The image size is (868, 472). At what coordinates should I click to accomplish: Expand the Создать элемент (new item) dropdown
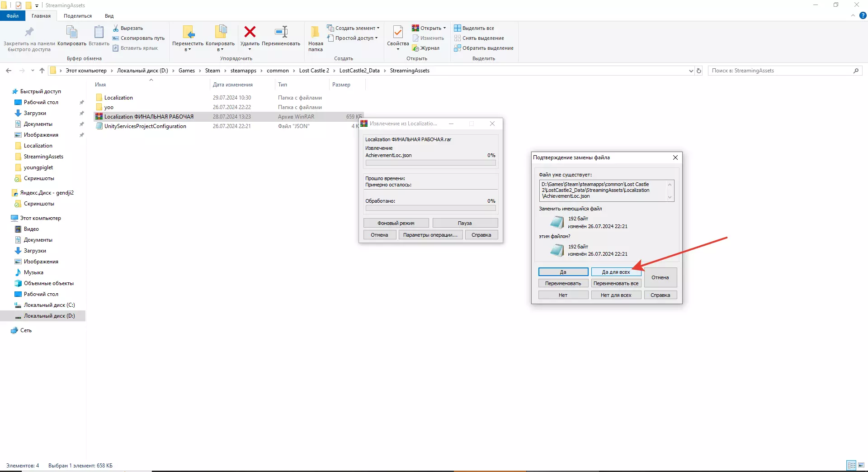pos(378,28)
